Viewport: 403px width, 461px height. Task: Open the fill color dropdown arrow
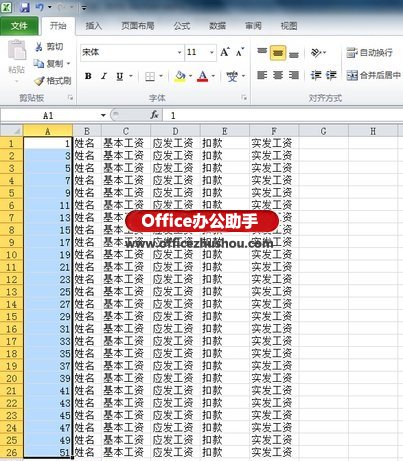190,76
